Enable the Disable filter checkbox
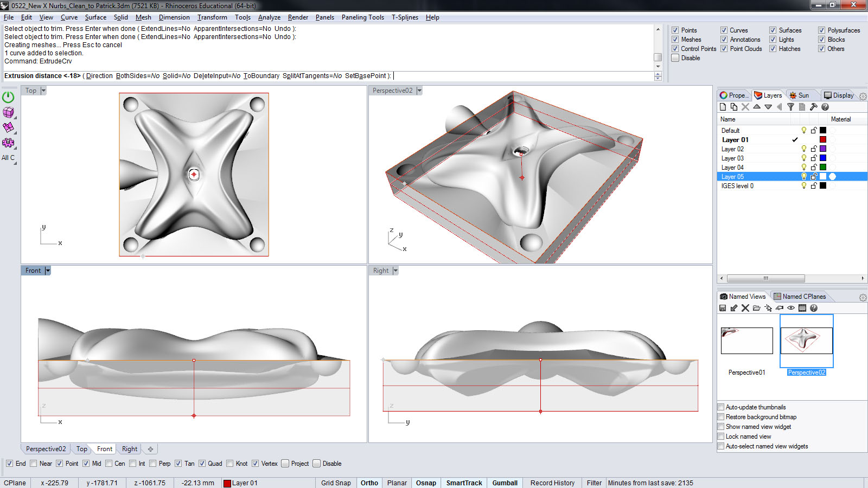 [x=675, y=58]
